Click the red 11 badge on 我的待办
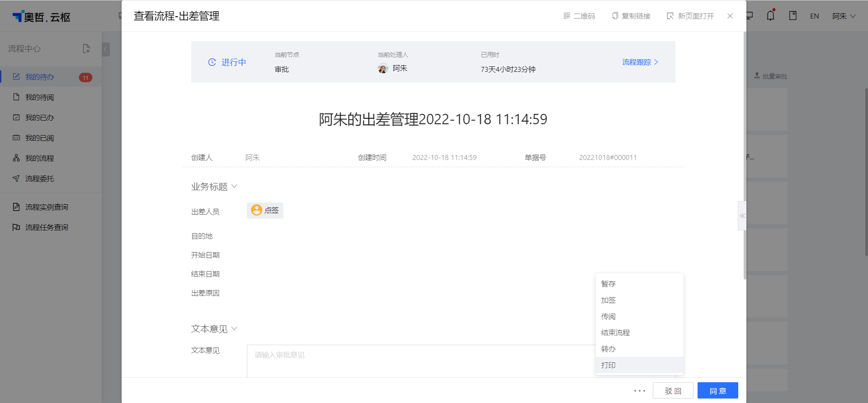Viewport: 868px width, 403px height. [x=85, y=78]
